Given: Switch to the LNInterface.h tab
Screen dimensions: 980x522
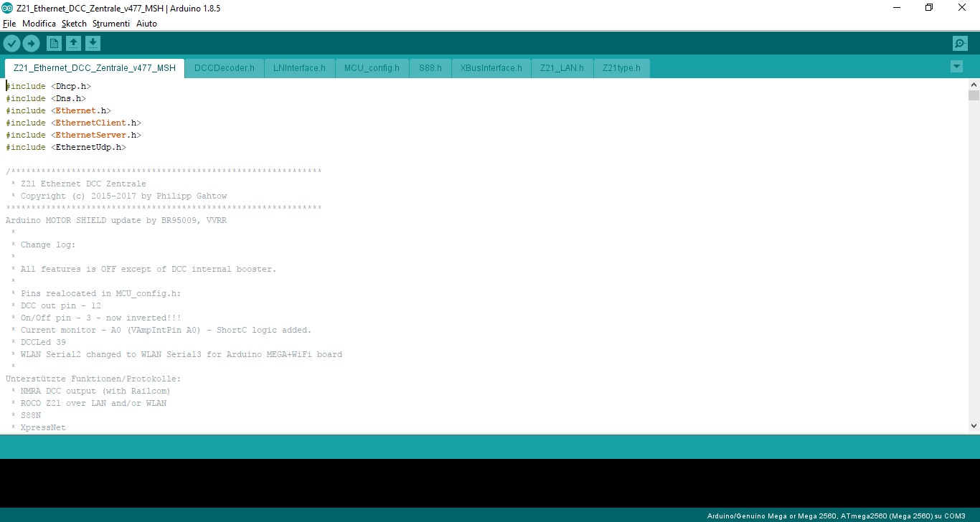Looking at the screenshot, I should coord(299,68).
